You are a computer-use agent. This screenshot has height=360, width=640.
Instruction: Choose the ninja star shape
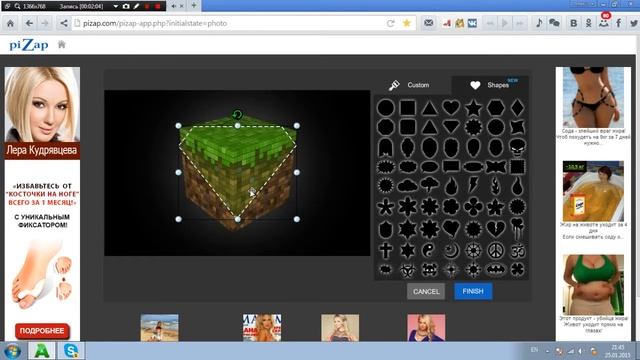pyautogui.click(x=517, y=127)
